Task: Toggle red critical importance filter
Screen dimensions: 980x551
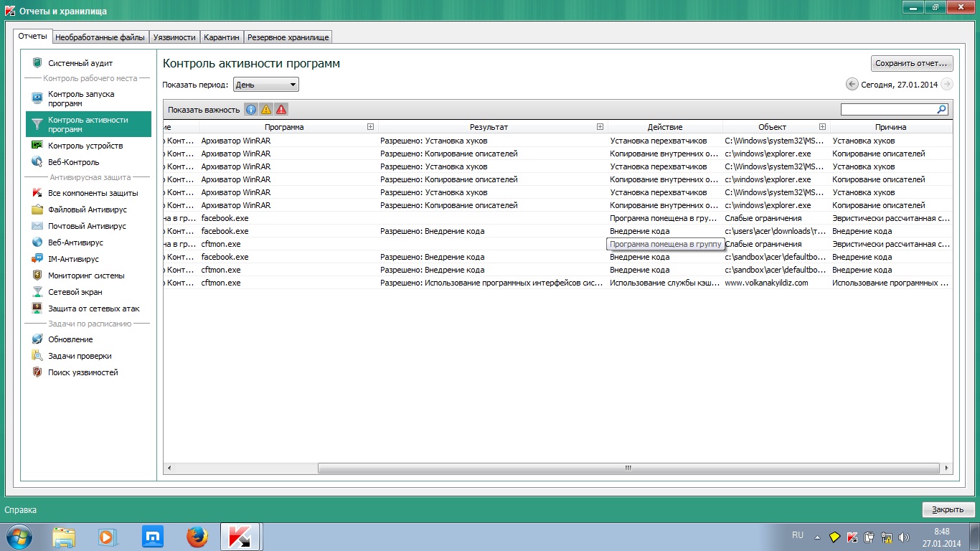Action: coord(281,110)
